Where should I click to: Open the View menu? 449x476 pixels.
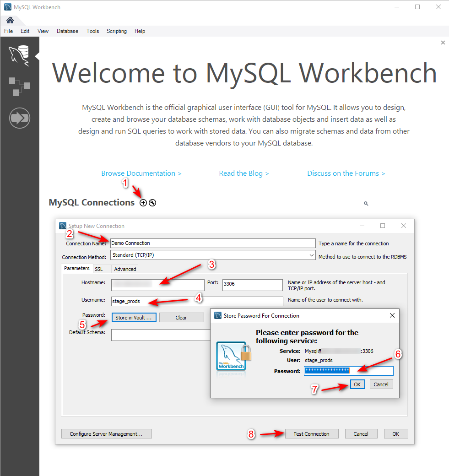43,31
